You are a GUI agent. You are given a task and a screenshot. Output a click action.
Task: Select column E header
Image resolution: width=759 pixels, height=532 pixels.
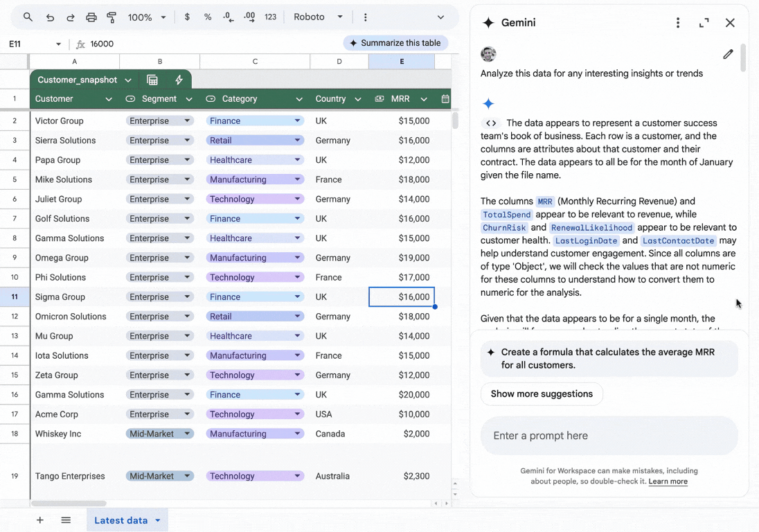[401, 62]
